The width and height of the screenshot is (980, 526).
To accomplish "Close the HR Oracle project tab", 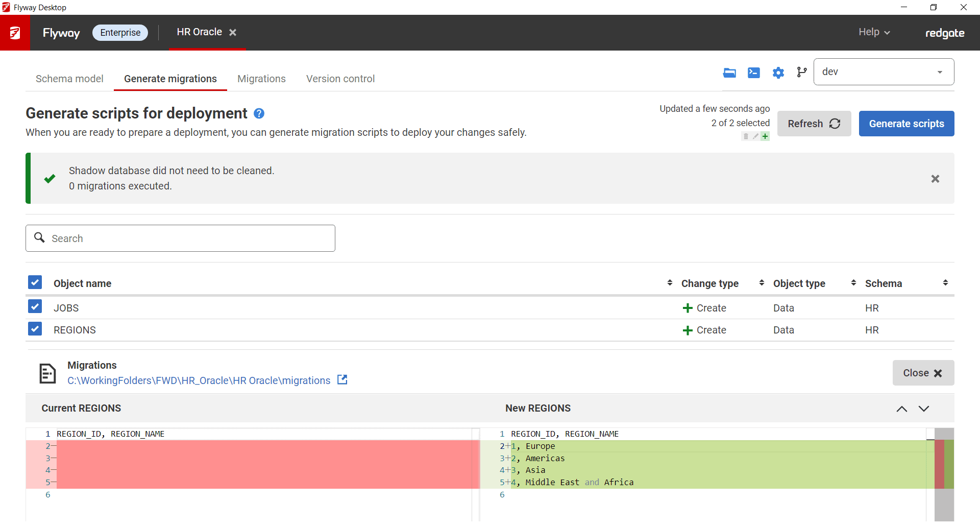I will point(233,32).
